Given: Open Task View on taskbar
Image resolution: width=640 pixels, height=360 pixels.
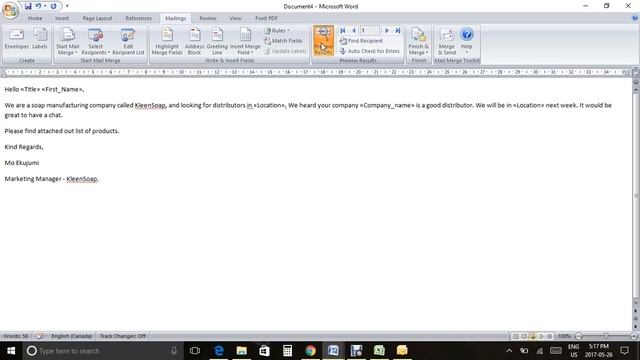Looking at the screenshot, I should pos(195,351).
